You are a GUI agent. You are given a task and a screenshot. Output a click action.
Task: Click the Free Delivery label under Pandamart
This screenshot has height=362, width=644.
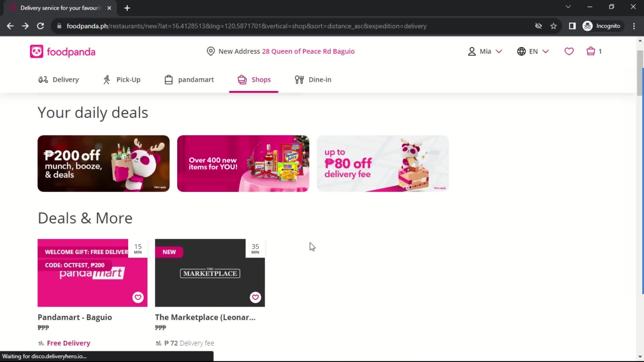click(x=68, y=343)
